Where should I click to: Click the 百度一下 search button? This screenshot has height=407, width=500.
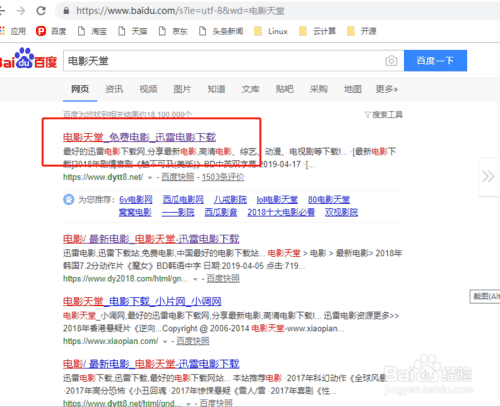click(x=435, y=61)
